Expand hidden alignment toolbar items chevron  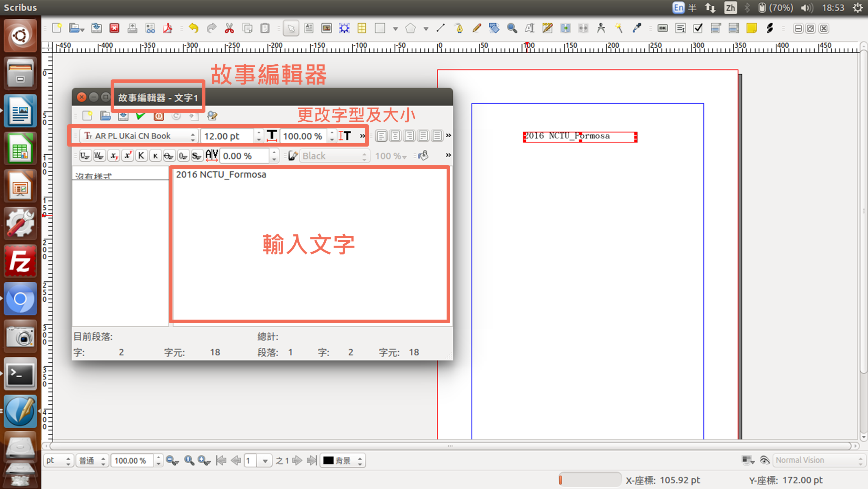(448, 135)
